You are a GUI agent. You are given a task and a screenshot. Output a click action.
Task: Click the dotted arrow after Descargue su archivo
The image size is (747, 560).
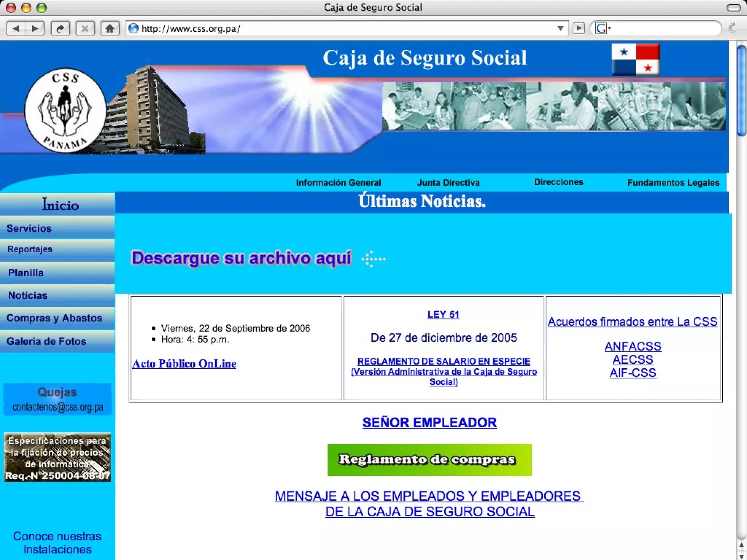pos(373,259)
